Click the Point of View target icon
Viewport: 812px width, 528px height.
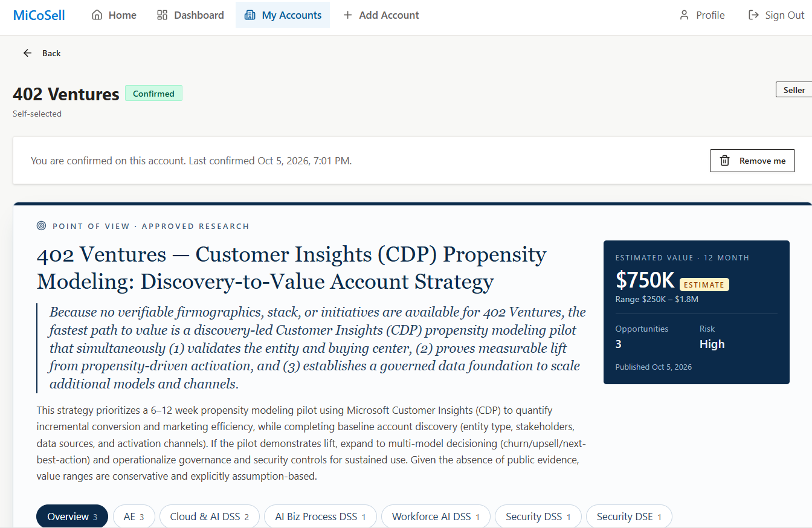point(41,226)
